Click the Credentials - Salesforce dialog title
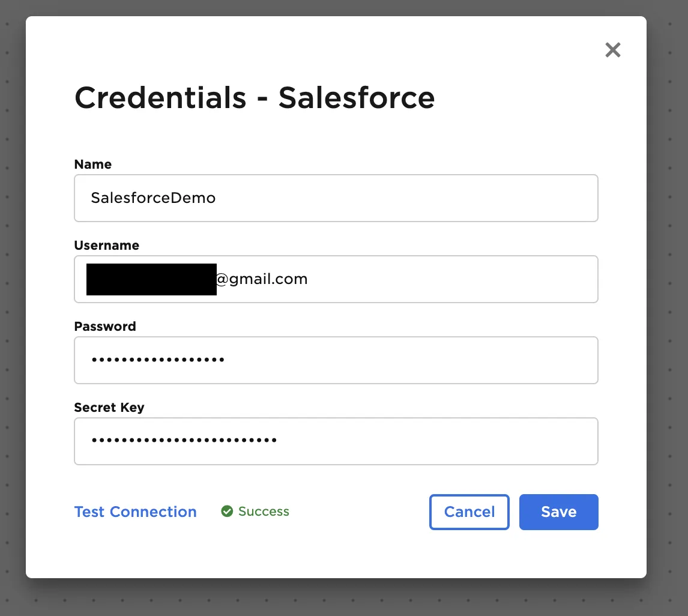This screenshot has width=688, height=616. pos(254,97)
